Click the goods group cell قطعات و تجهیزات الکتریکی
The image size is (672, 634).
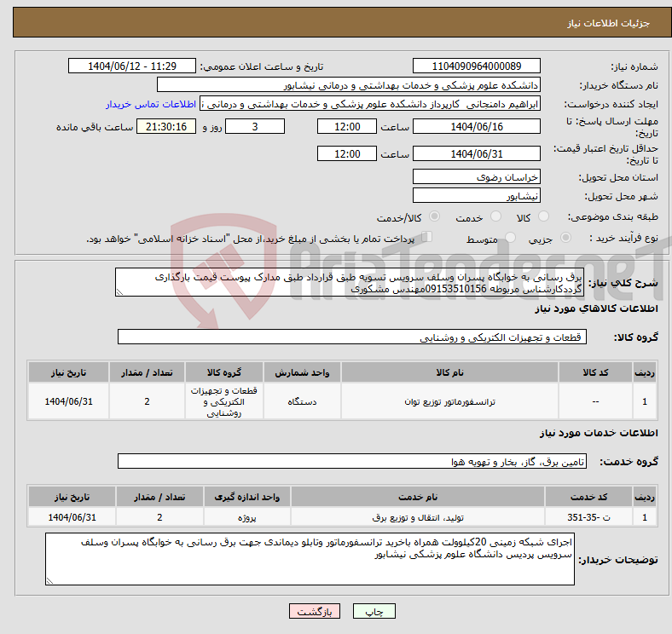(x=224, y=401)
